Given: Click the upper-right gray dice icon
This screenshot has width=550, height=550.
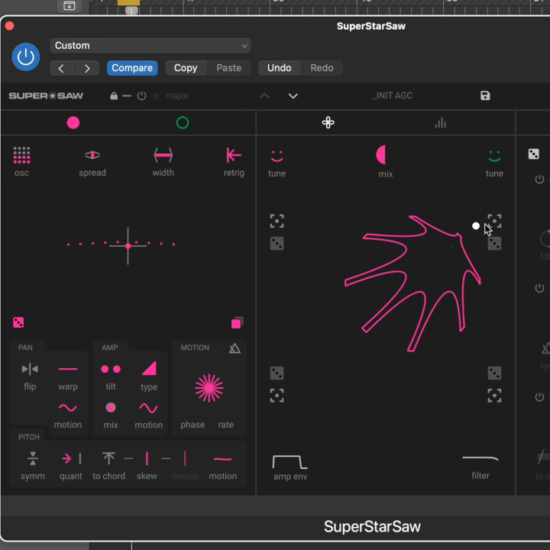Looking at the screenshot, I should coord(495,243).
